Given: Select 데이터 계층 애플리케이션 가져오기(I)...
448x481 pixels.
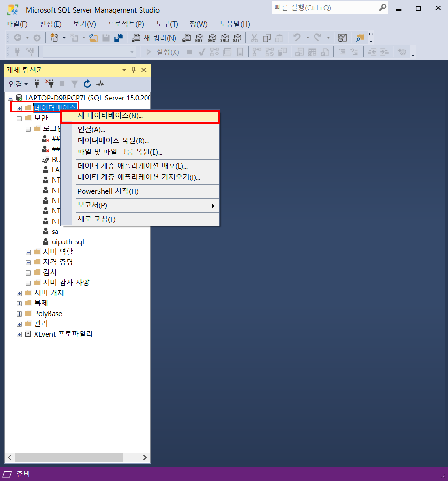Looking at the screenshot, I should (x=140, y=177).
